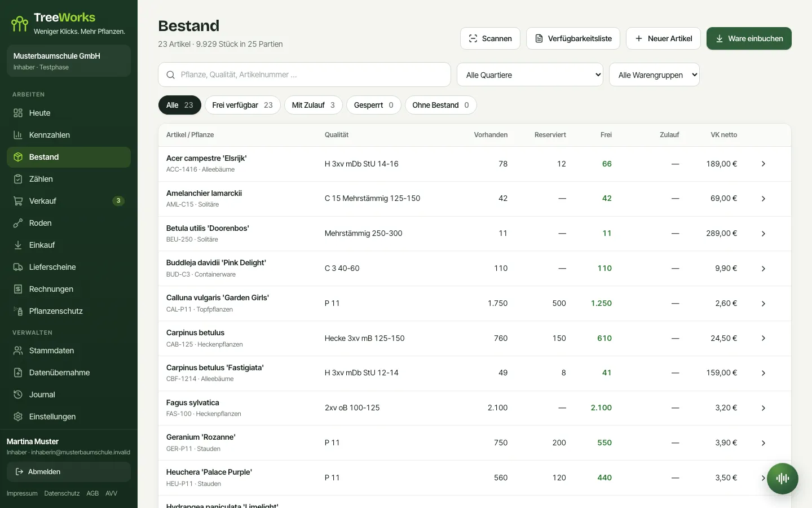Click the magnifier icon in the search field
The height and width of the screenshot is (508, 812).
click(x=171, y=75)
